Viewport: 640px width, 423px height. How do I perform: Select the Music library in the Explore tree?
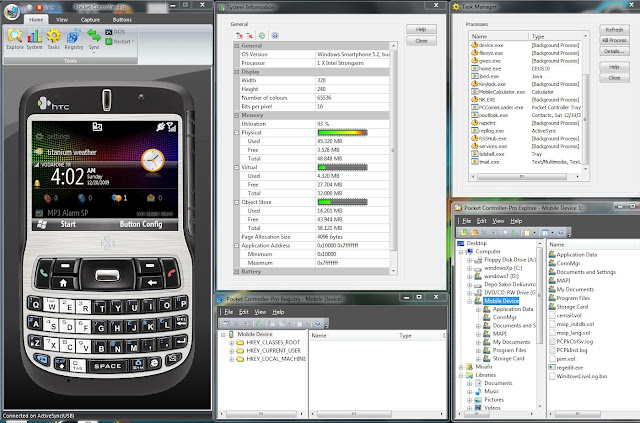click(x=491, y=391)
